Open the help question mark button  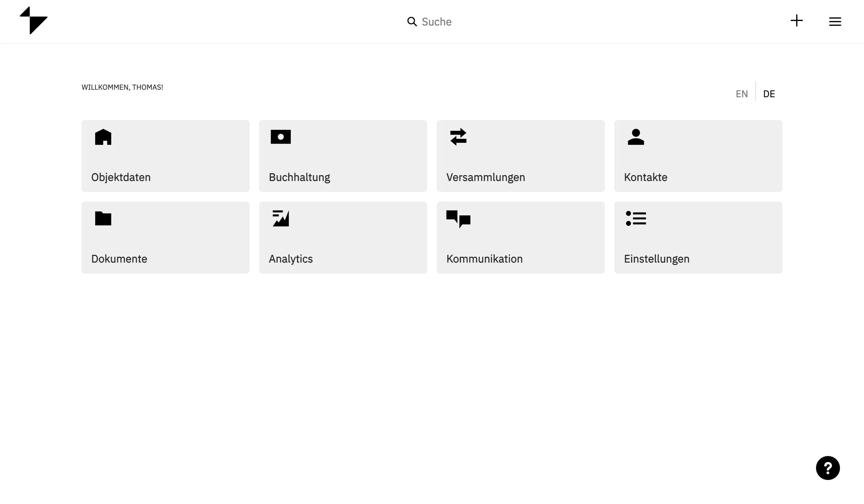[x=828, y=468]
